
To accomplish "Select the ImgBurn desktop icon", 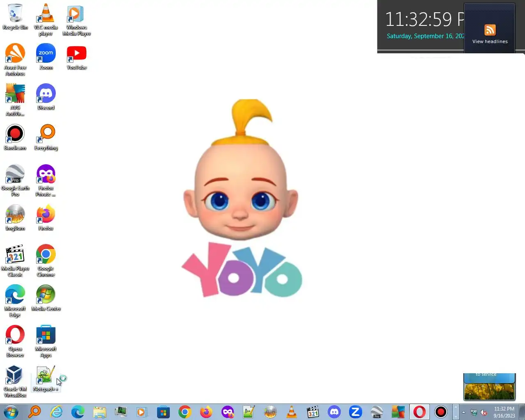I will pyautogui.click(x=15, y=217).
